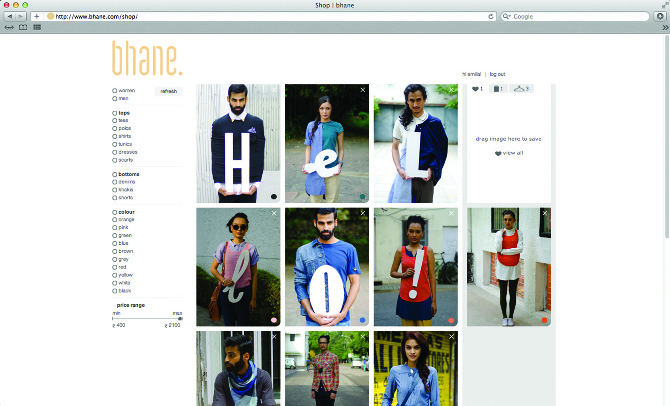The width and height of the screenshot is (670, 406).
Task: Choose the 'shirts' radio option under tops
Action: [115, 136]
